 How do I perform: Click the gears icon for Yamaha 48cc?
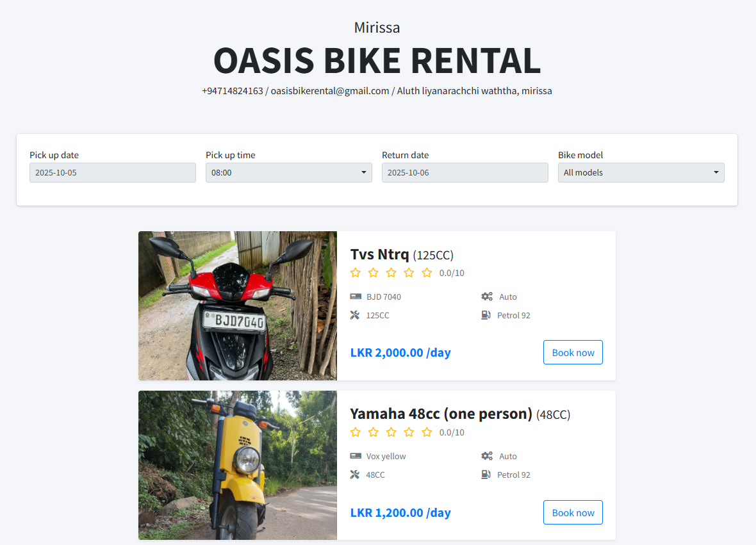click(x=487, y=456)
